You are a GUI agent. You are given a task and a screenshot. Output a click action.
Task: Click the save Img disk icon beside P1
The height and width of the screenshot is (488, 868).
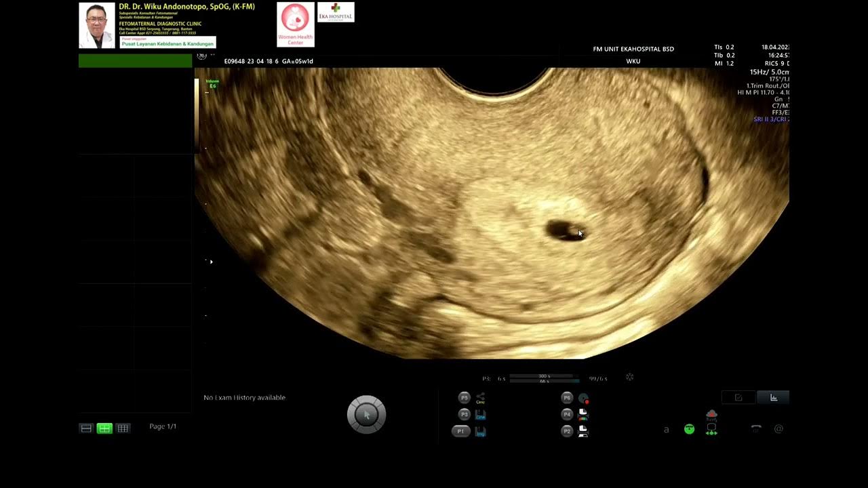pos(480,431)
